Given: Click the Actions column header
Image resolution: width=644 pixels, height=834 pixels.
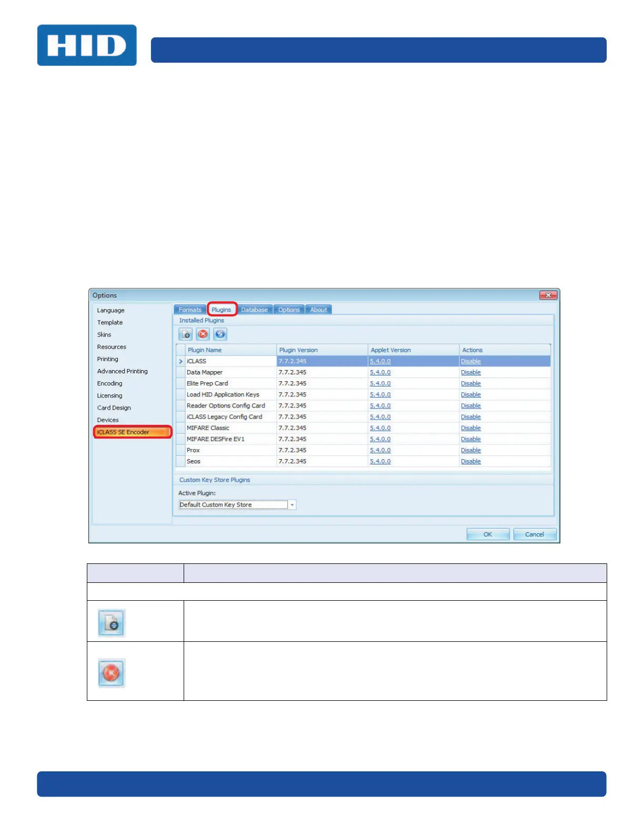Looking at the screenshot, I should coord(505,350).
